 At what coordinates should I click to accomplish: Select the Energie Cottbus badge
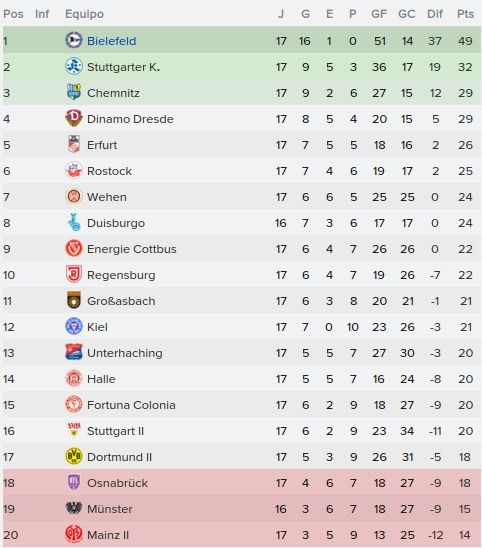point(74,248)
